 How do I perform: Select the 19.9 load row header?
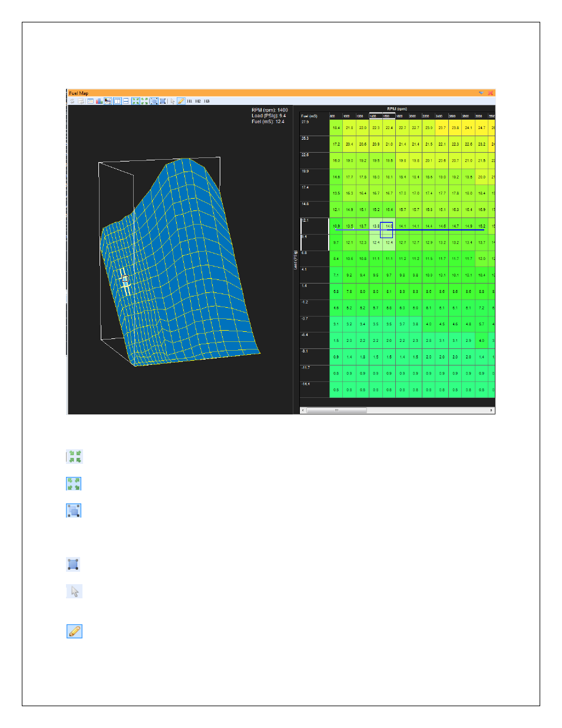click(x=315, y=177)
